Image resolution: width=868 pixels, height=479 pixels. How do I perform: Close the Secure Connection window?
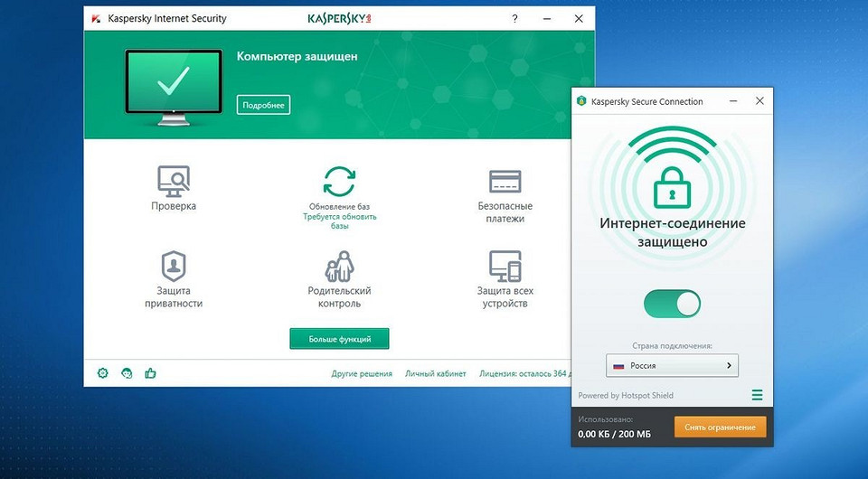pos(760,101)
